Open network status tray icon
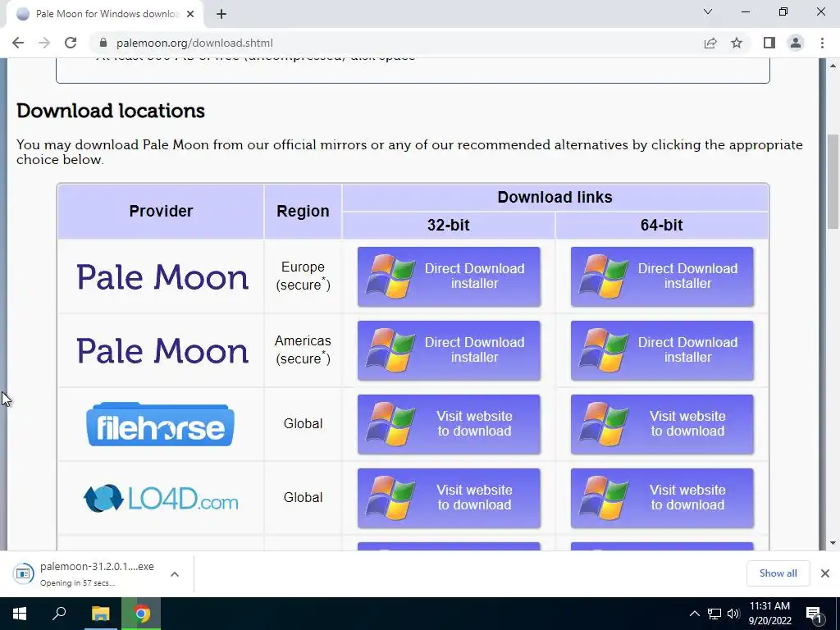This screenshot has height=630, width=840. [x=714, y=614]
